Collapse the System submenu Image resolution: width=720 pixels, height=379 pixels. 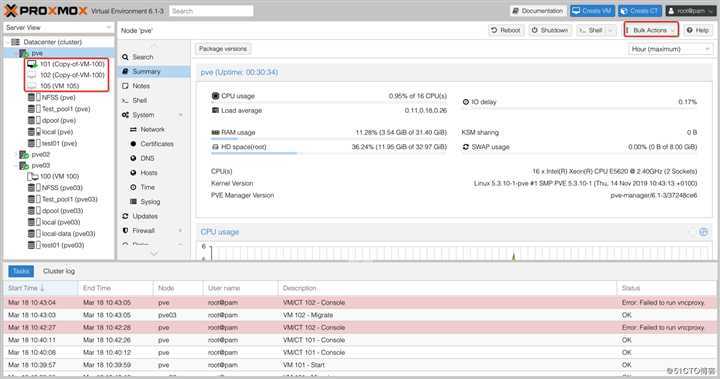point(180,115)
